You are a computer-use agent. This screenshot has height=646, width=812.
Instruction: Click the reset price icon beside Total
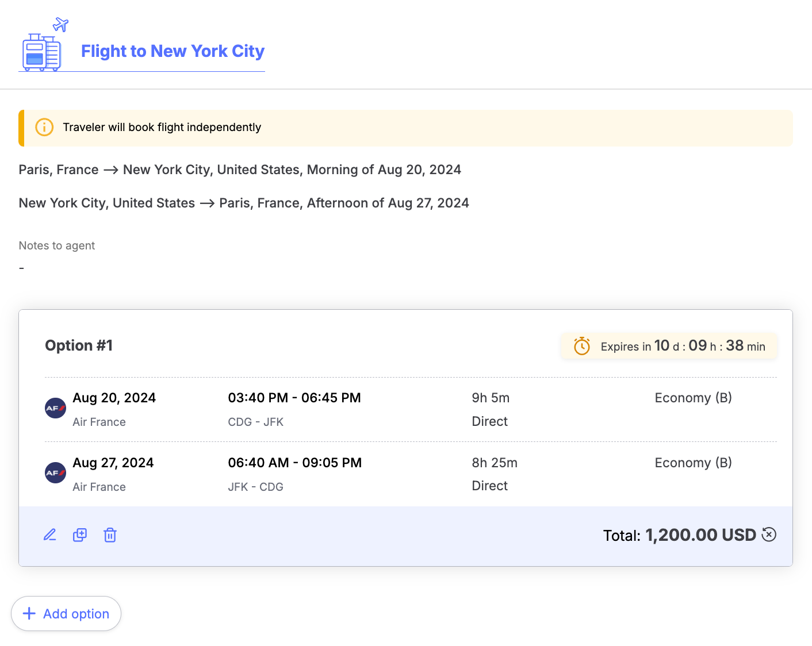click(x=769, y=535)
